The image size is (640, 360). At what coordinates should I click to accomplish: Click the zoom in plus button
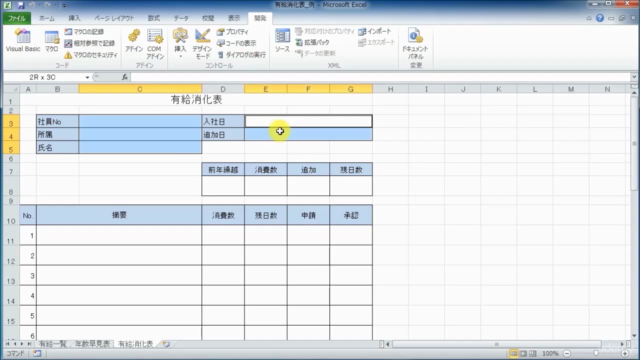click(x=625, y=353)
